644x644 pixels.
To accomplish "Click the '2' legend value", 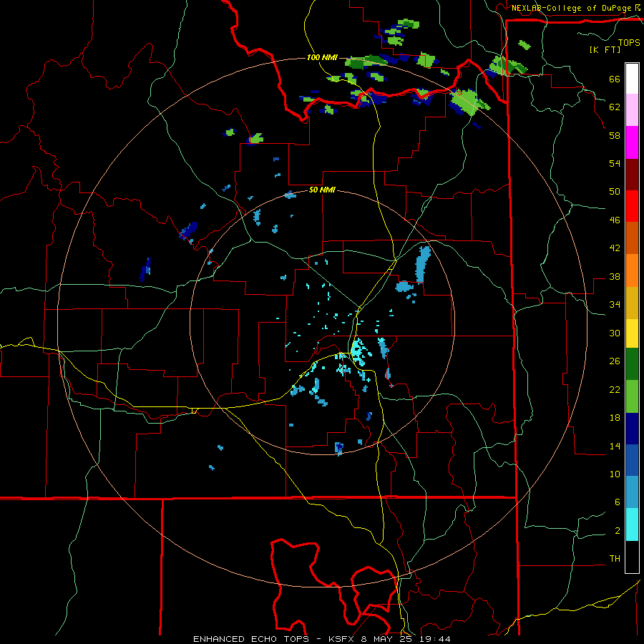I will (x=618, y=530).
